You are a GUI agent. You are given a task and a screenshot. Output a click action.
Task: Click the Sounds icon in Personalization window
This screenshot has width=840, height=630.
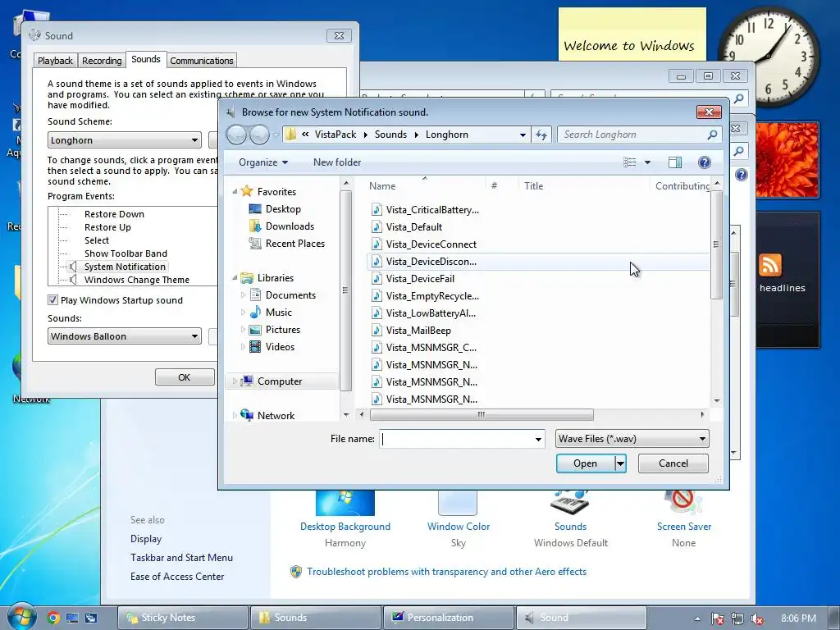click(570, 503)
